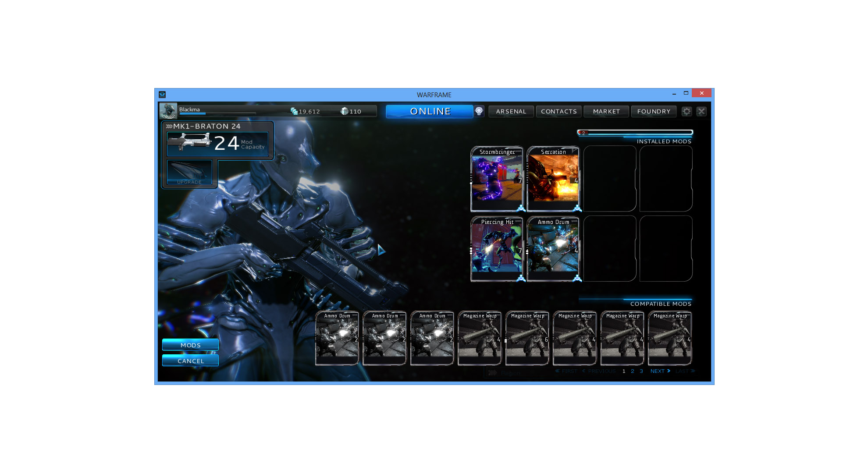
Task: Open the ARSENAL tab
Action: [x=511, y=111]
